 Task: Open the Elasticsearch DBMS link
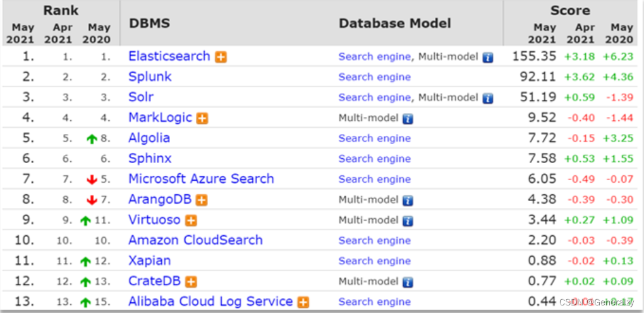[x=169, y=56]
